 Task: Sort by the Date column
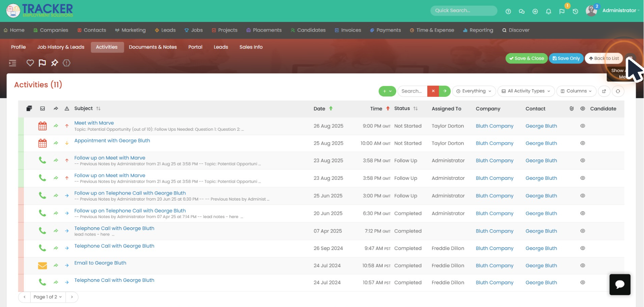[323, 108]
